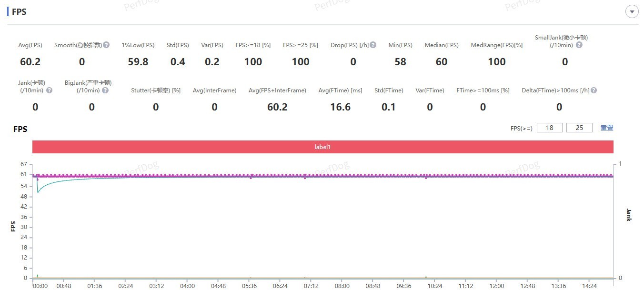Viewport: 644px width, 290px height.
Task: Click the help icon next to Jank(卡顿)
Action: [49, 90]
